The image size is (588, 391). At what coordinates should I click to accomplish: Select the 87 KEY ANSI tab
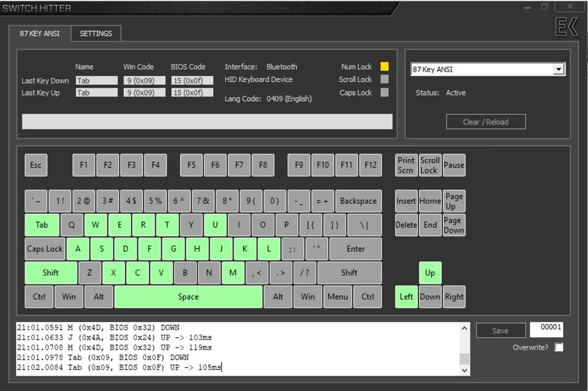pos(40,34)
